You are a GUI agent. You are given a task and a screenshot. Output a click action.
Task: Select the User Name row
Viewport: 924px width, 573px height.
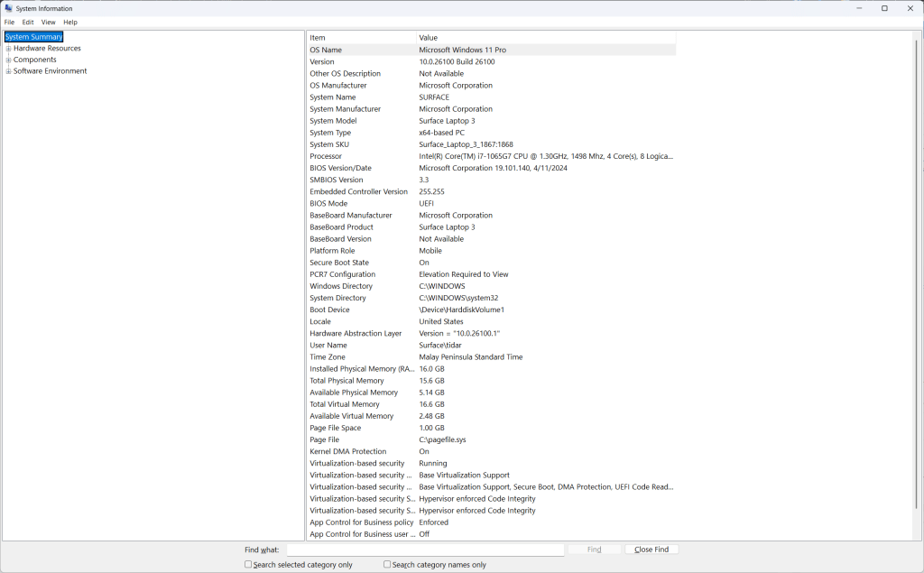492,345
